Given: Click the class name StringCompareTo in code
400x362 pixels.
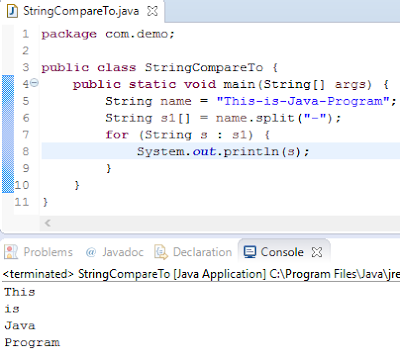Looking at the screenshot, I should point(204,68).
